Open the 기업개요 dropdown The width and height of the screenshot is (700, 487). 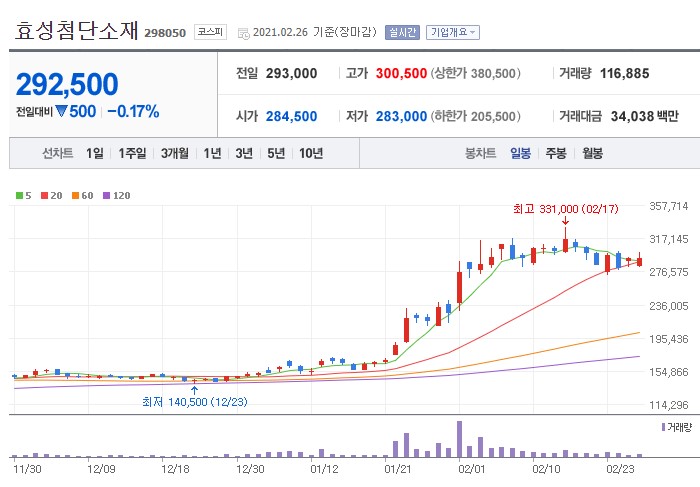click(x=453, y=32)
